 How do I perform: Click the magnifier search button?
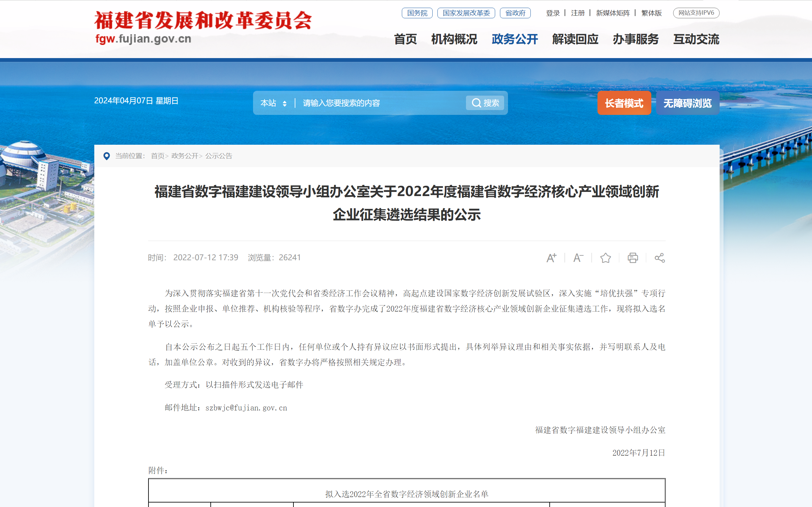(485, 103)
